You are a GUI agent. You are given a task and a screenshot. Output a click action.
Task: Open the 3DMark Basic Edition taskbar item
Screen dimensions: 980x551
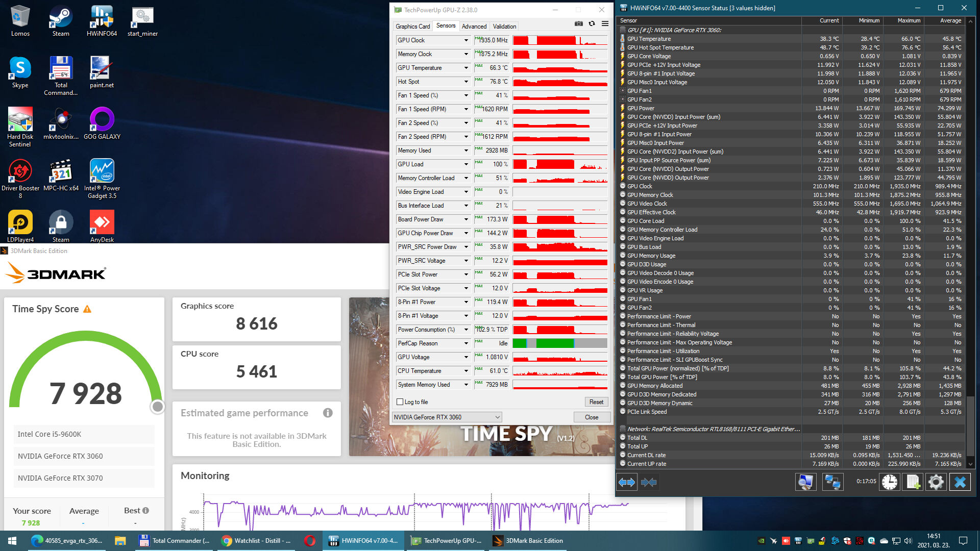click(x=528, y=541)
